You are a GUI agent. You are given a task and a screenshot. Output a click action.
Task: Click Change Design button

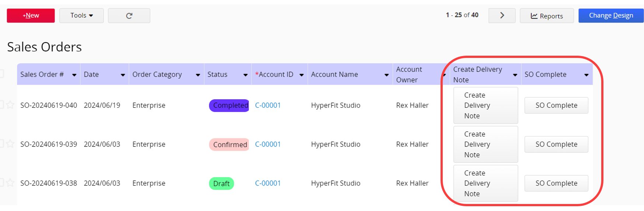pyautogui.click(x=611, y=15)
